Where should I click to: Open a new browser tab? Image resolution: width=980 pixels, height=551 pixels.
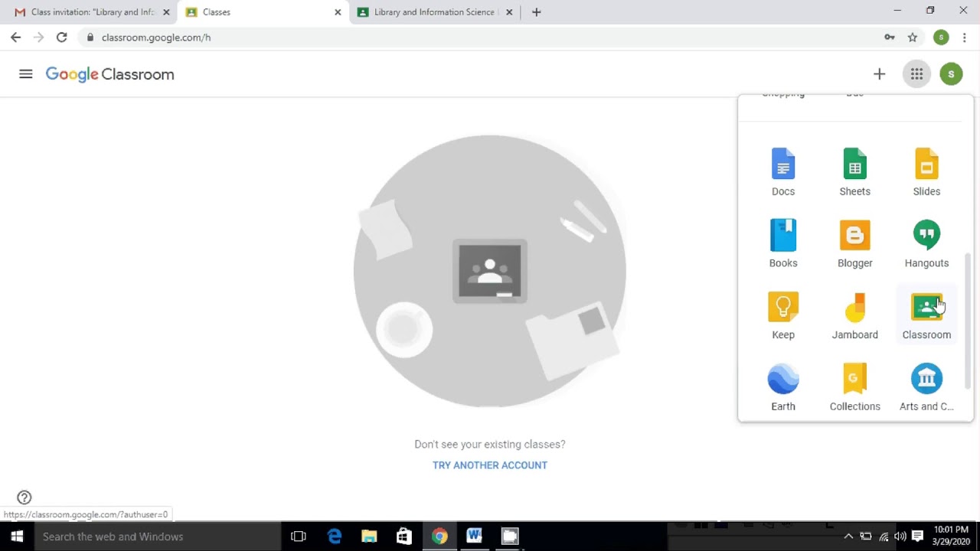coord(537,12)
